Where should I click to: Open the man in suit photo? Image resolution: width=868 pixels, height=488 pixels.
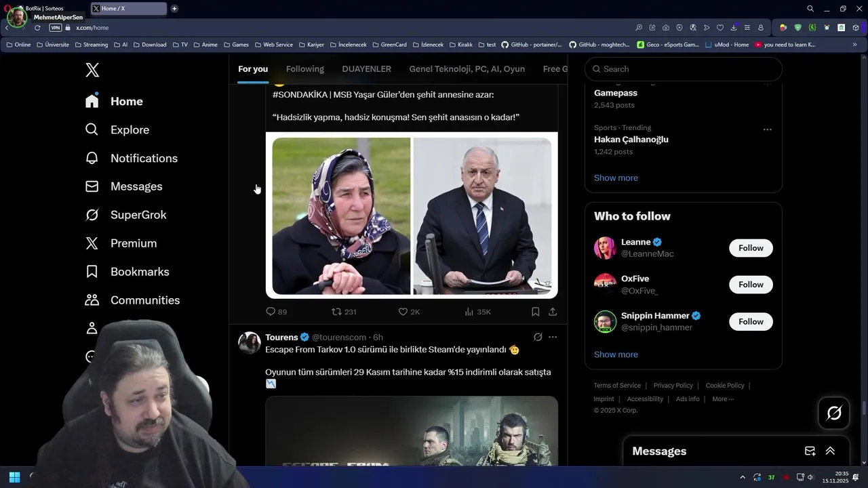tap(482, 216)
